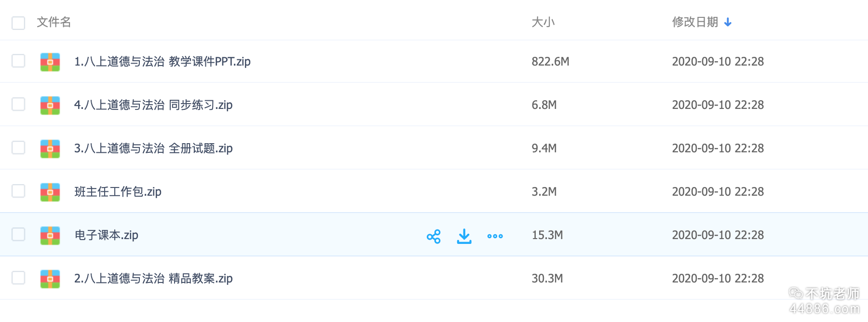Click the 修改日期 column header text
Image resolution: width=868 pixels, height=322 pixels.
(x=695, y=22)
